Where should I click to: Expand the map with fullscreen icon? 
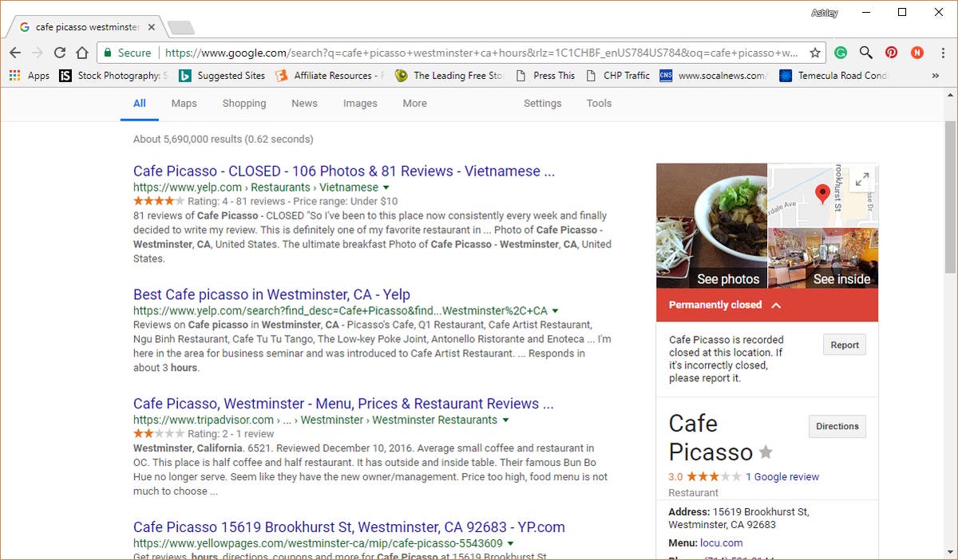point(861,180)
